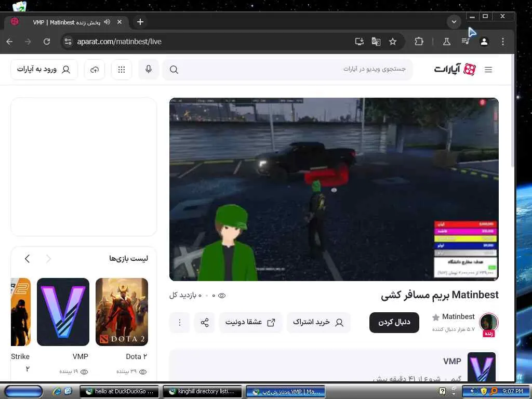Click the search magnifier icon

click(x=174, y=70)
